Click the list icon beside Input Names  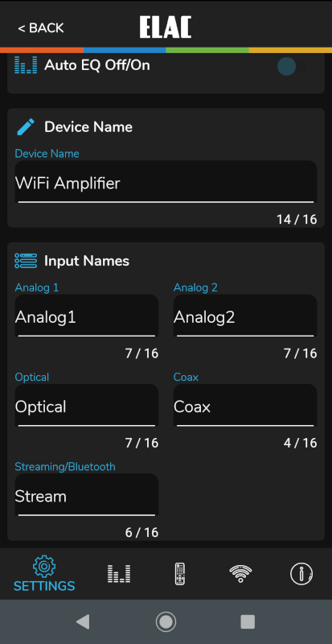[x=26, y=261]
